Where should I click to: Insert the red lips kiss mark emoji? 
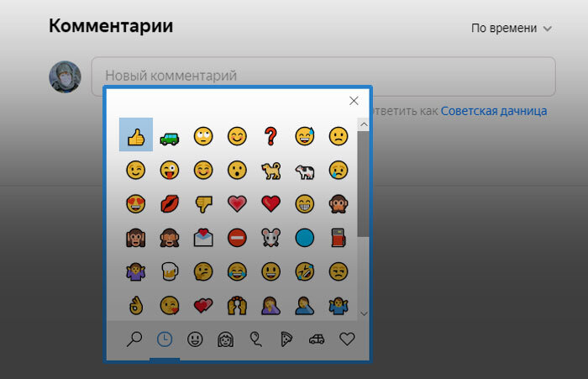tap(170, 203)
